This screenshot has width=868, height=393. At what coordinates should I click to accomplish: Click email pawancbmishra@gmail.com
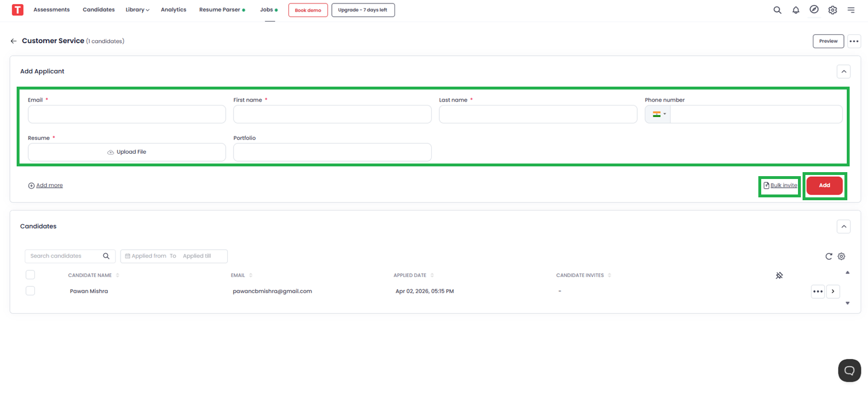click(272, 291)
